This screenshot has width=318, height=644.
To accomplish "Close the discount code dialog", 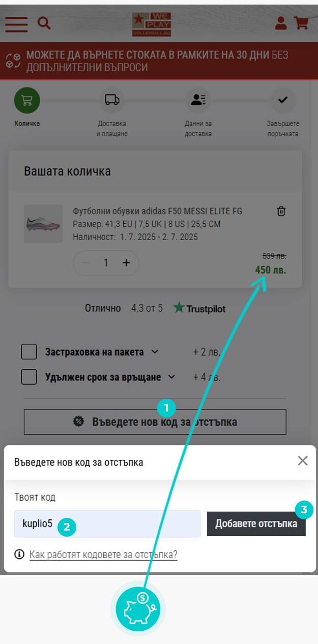I will pos(303,461).
